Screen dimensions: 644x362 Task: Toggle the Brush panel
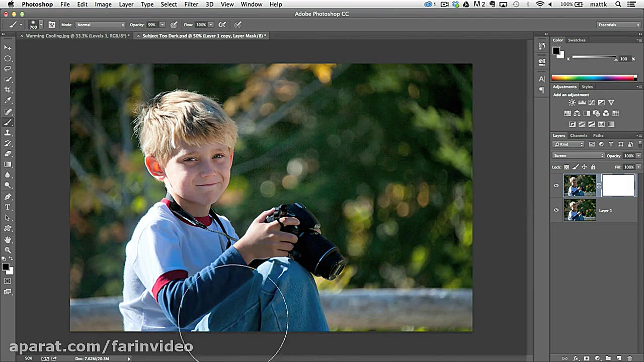(x=52, y=25)
